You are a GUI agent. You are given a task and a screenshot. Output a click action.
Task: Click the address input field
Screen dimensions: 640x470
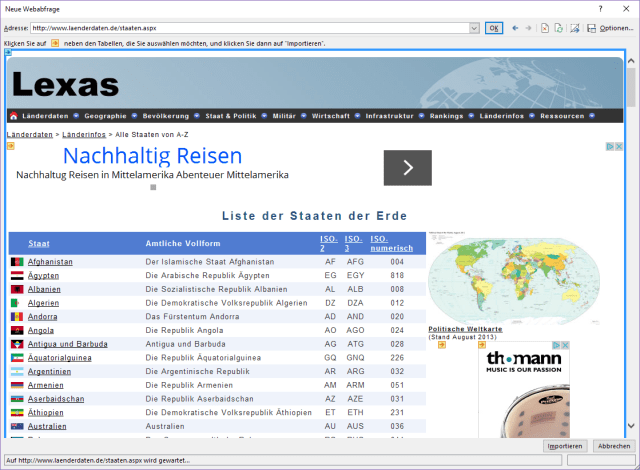click(x=250, y=28)
